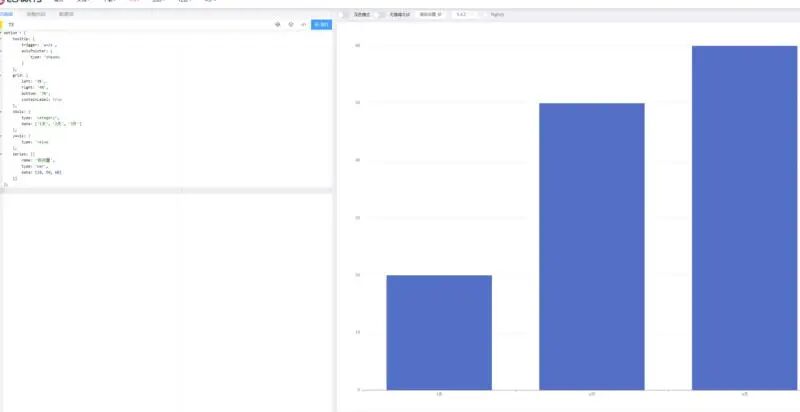Screen dimensions: 800x412
Task: Switch to the third code tab (config options)
Action: [66, 14]
